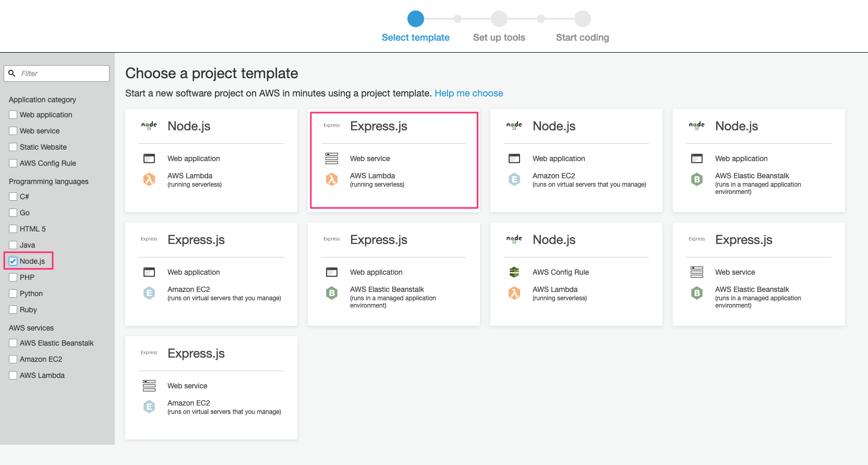This screenshot has height=465, width=868.
Task: Click EC2 icon on Express.js Web service card
Action: coord(149,407)
